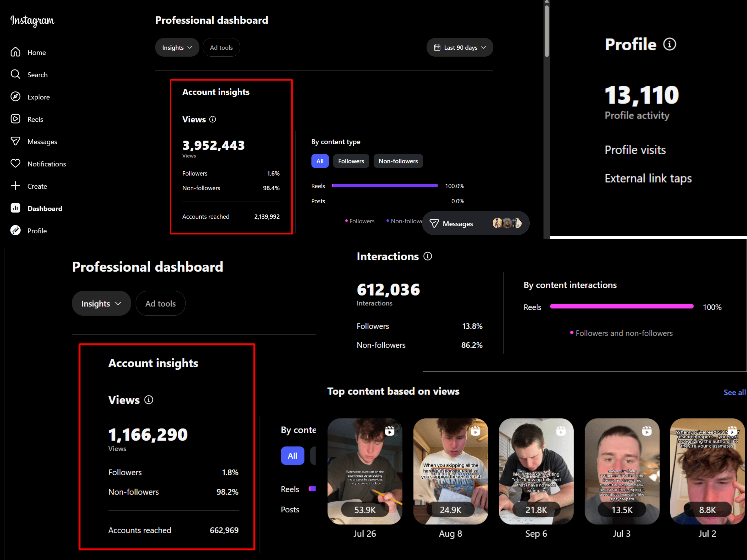Open Notifications heart icon
This screenshot has height=560, width=747.
pyautogui.click(x=16, y=164)
